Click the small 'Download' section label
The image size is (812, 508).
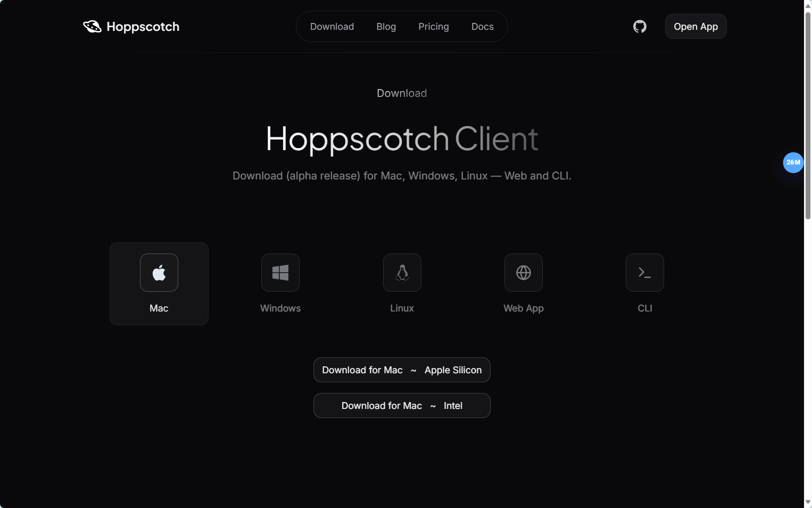402,93
